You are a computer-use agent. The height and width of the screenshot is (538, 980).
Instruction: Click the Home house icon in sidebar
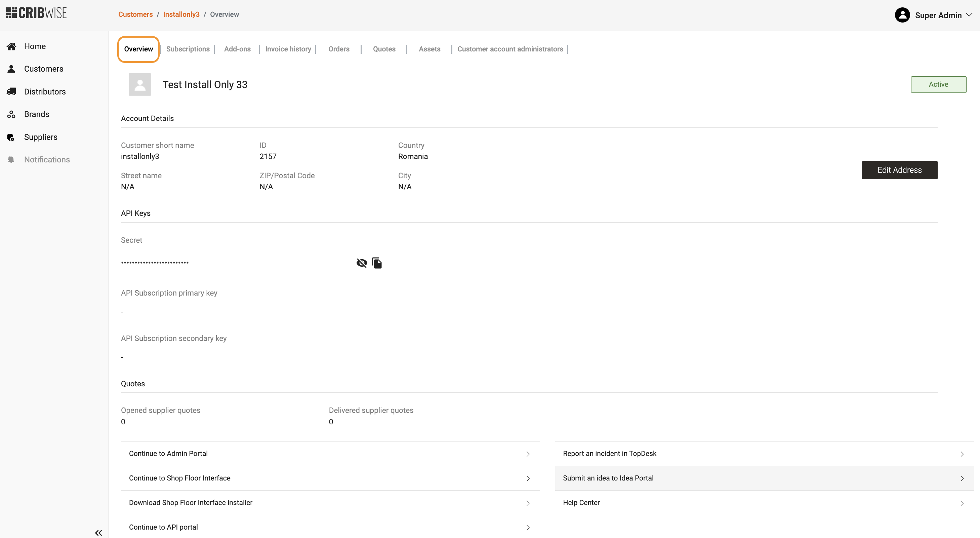[x=11, y=46]
